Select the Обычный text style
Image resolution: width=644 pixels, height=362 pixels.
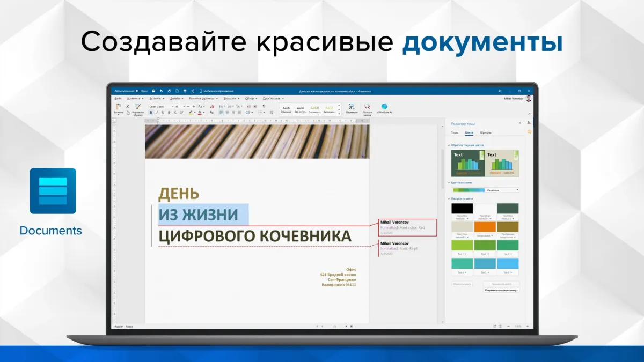coord(286,109)
